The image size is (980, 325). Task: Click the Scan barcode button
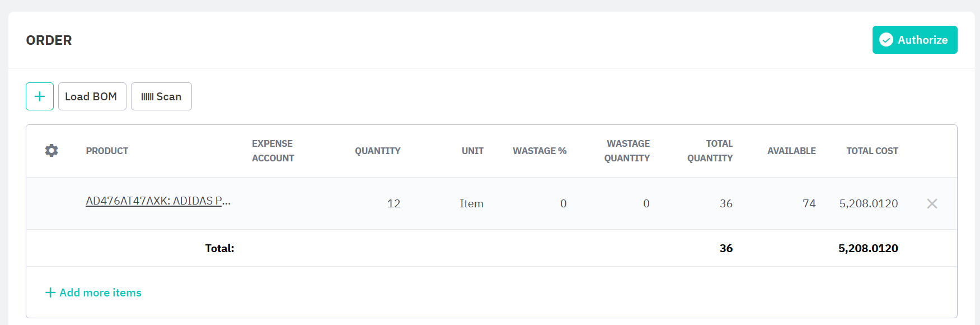[161, 96]
